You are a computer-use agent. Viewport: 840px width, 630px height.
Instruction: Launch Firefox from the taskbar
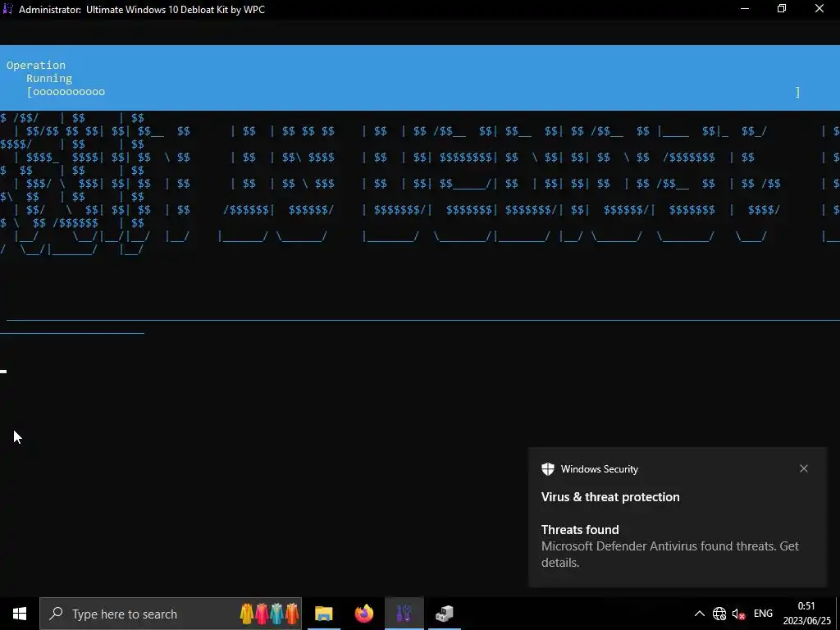tap(364, 614)
